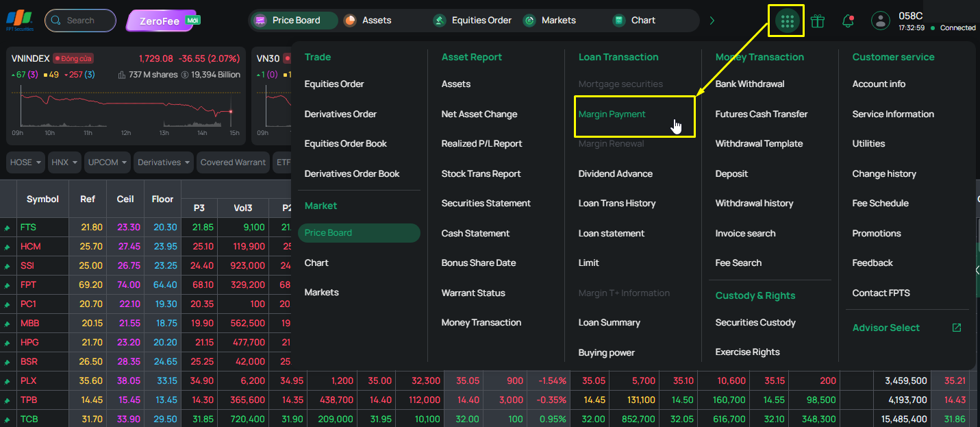Screen dimensions: 980x427
Task: Open Securities Statement menu item
Action: (486, 204)
